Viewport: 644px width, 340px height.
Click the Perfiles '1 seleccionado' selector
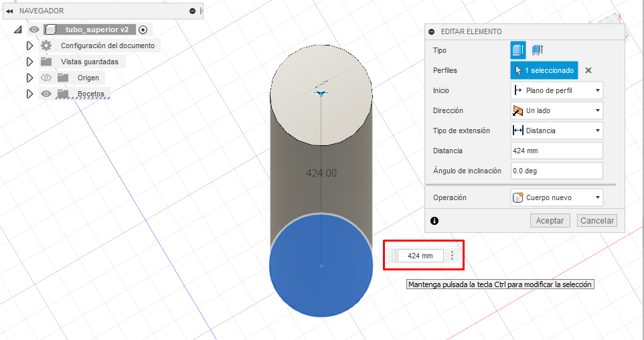[544, 70]
